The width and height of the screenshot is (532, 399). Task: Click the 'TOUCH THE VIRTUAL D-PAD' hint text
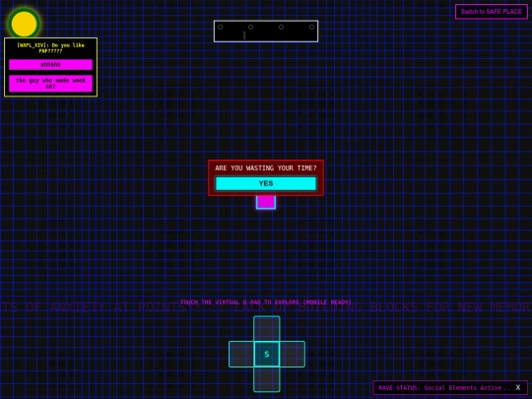(265, 302)
